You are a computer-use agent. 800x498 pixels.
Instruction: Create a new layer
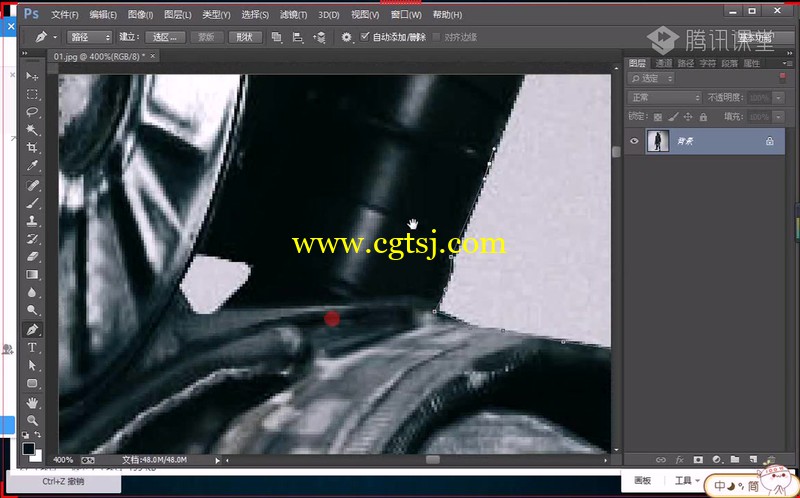coord(753,459)
